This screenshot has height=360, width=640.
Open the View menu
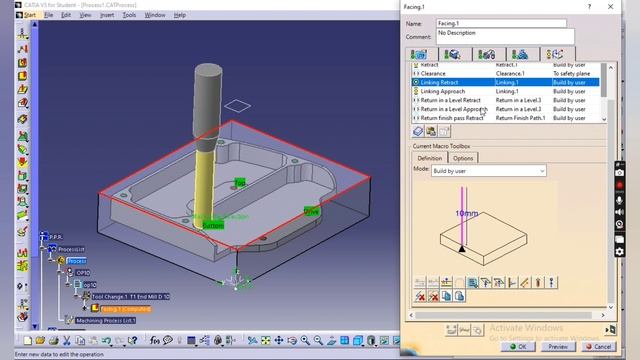pos(85,15)
